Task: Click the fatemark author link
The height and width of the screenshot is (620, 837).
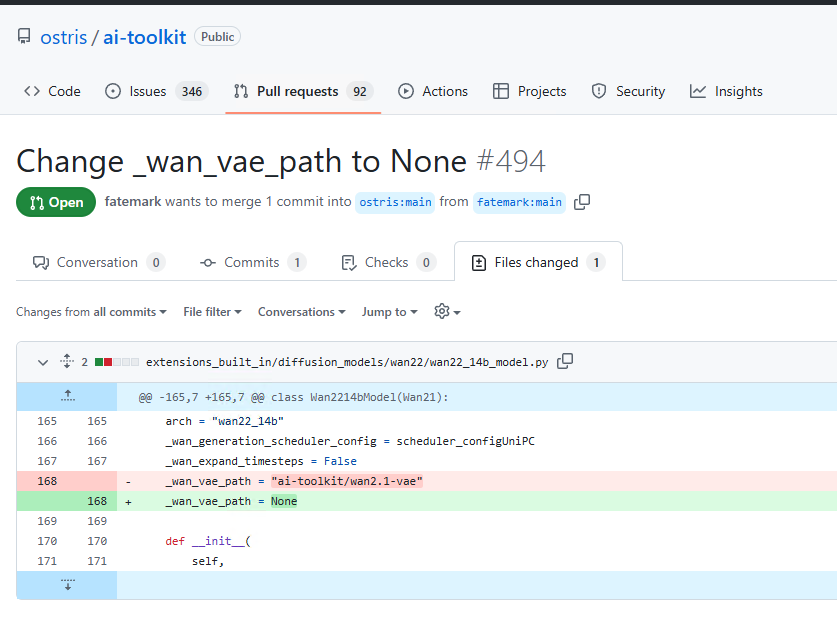Action: coord(132,201)
